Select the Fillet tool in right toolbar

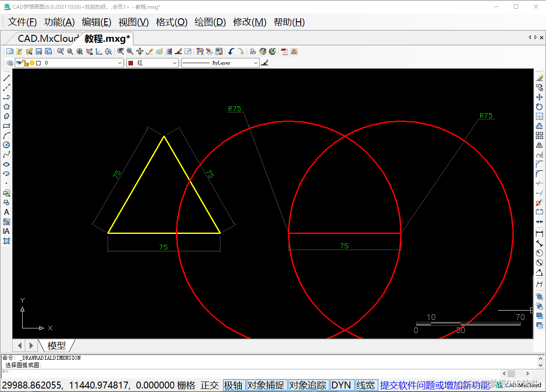[x=539, y=174]
